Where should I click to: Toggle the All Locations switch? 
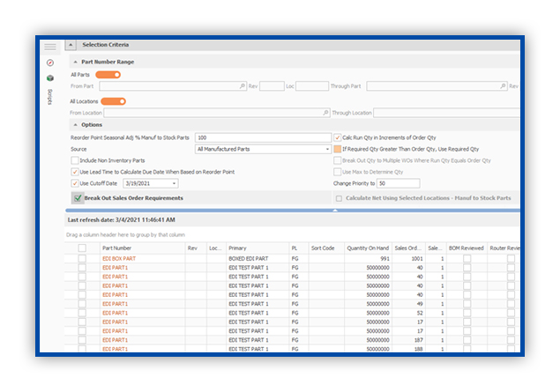114,101
